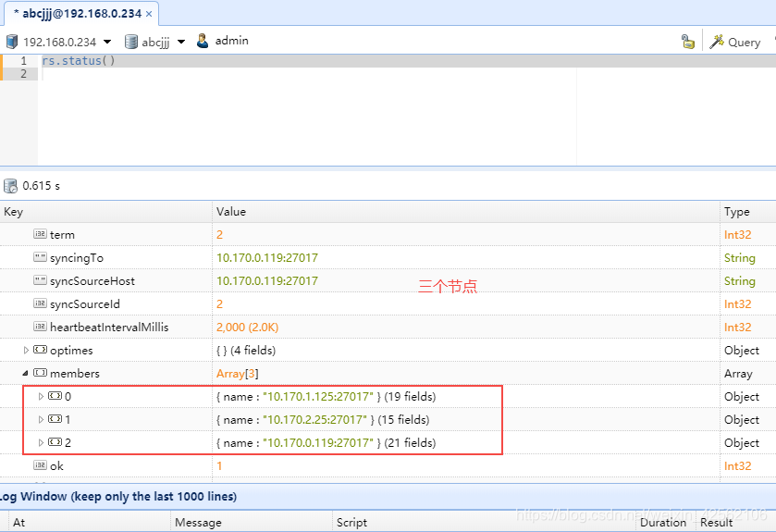This screenshot has width=776, height=532.
Task: Click the lock icon in the toolbar
Action: pos(688,42)
